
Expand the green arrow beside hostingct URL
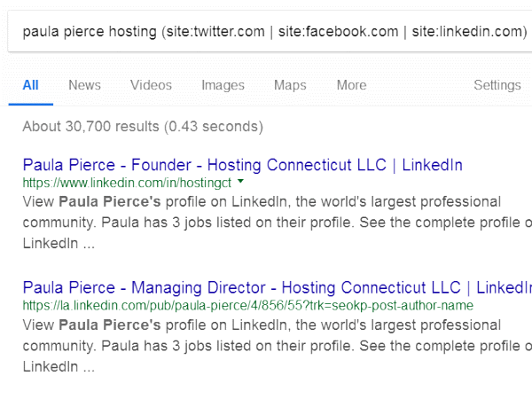pos(240,182)
